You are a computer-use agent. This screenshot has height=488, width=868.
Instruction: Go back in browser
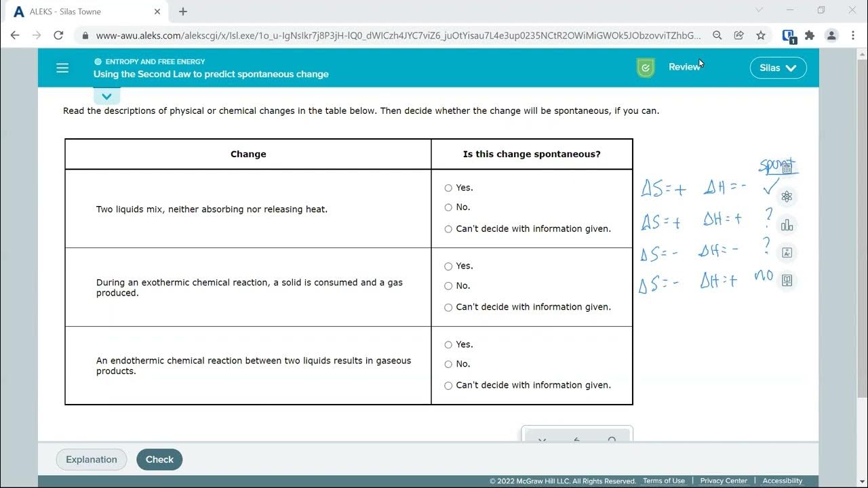[15, 35]
